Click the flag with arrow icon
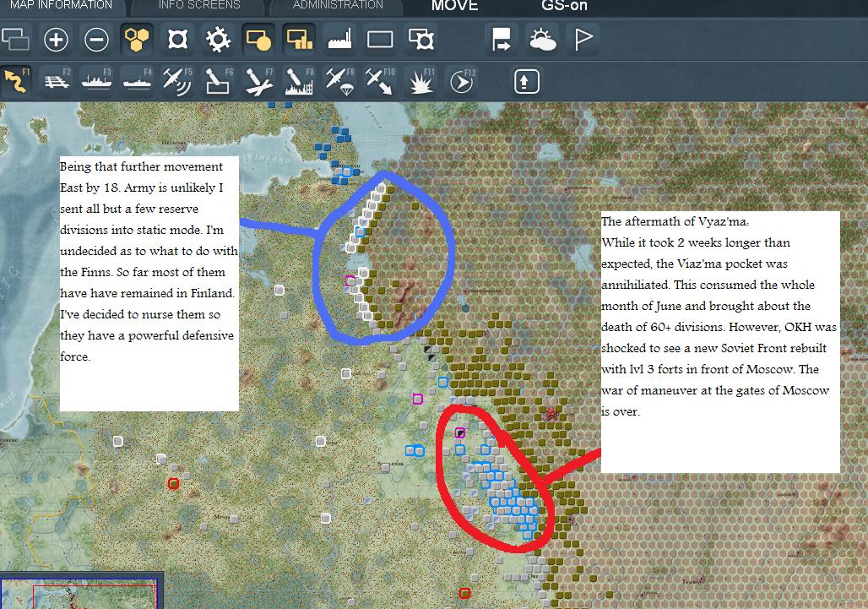 pos(502,40)
